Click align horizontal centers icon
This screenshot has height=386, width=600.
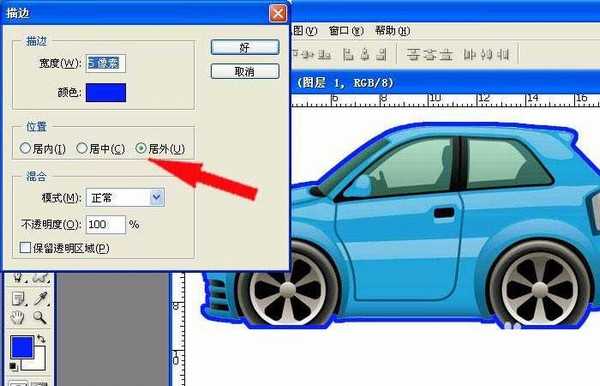[365, 55]
